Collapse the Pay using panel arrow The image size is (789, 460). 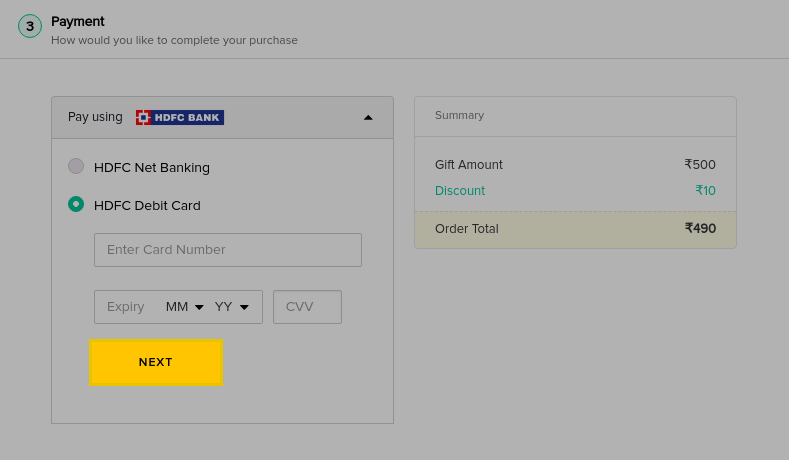pyautogui.click(x=368, y=118)
